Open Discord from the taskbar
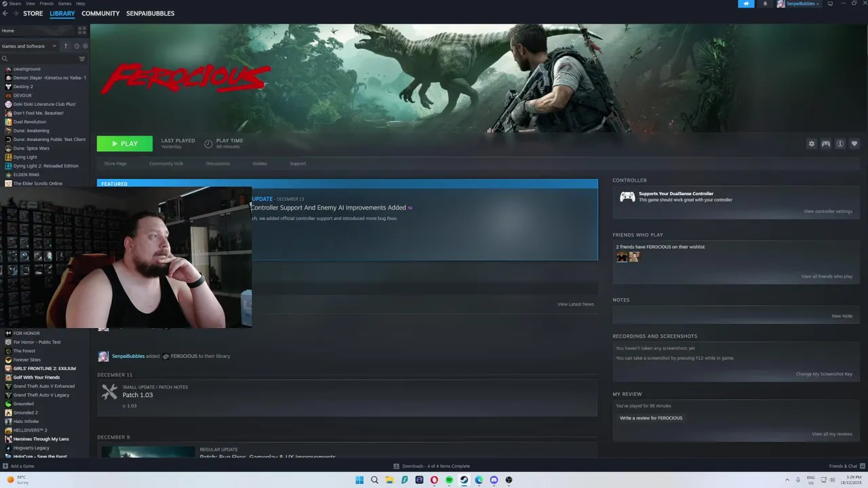 tap(494, 480)
